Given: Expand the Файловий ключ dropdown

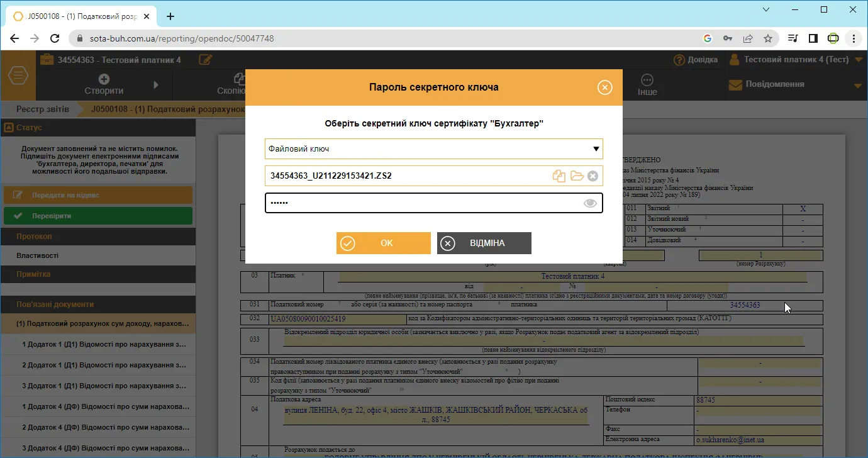Looking at the screenshot, I should pyautogui.click(x=434, y=149).
